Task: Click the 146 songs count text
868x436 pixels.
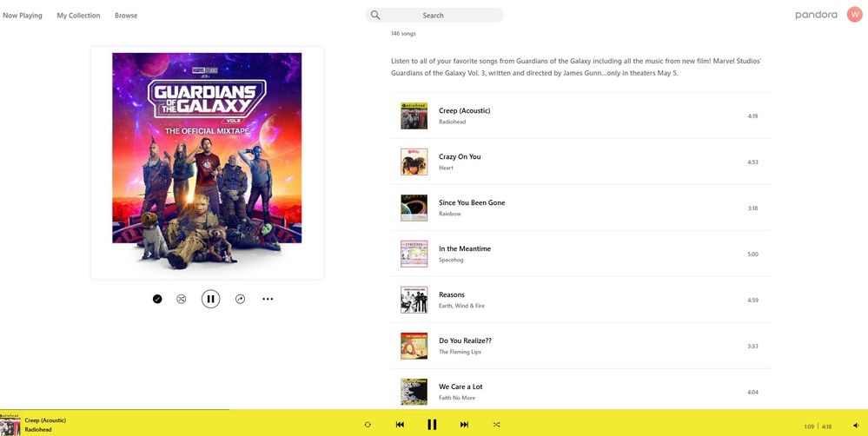Action: (403, 34)
